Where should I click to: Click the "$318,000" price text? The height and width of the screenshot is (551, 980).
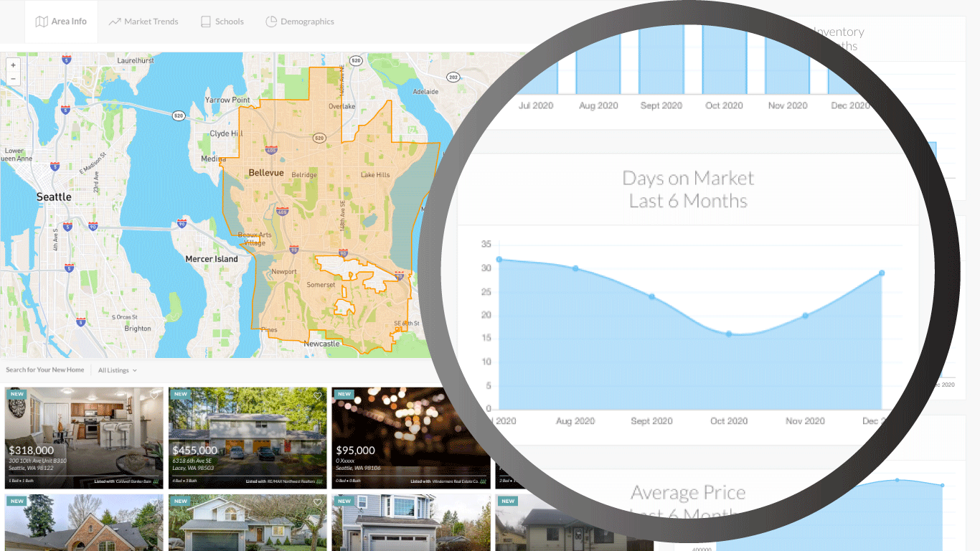coord(31,451)
